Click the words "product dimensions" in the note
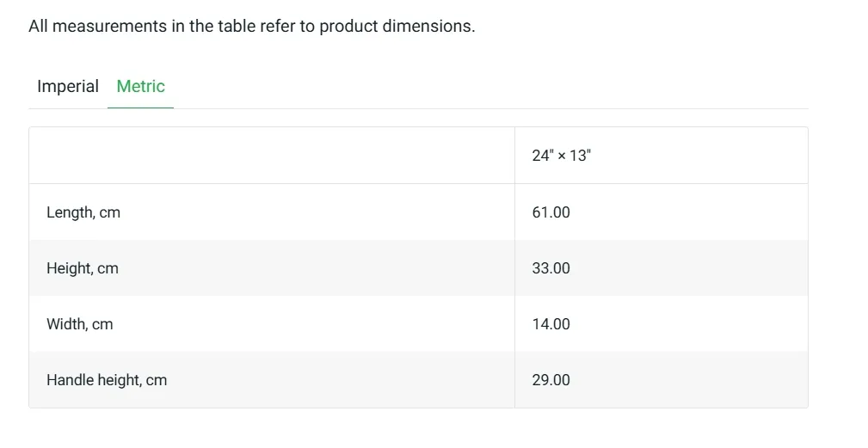The width and height of the screenshot is (868, 448). click(x=397, y=26)
